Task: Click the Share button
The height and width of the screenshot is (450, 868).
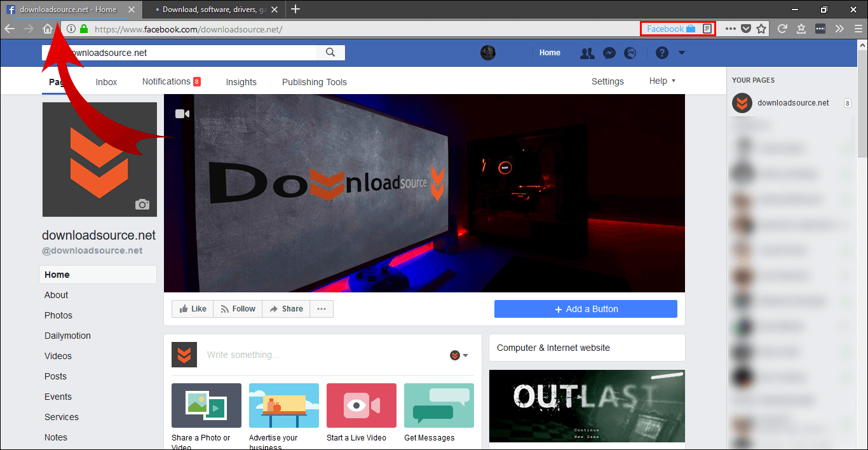Action: [286, 309]
